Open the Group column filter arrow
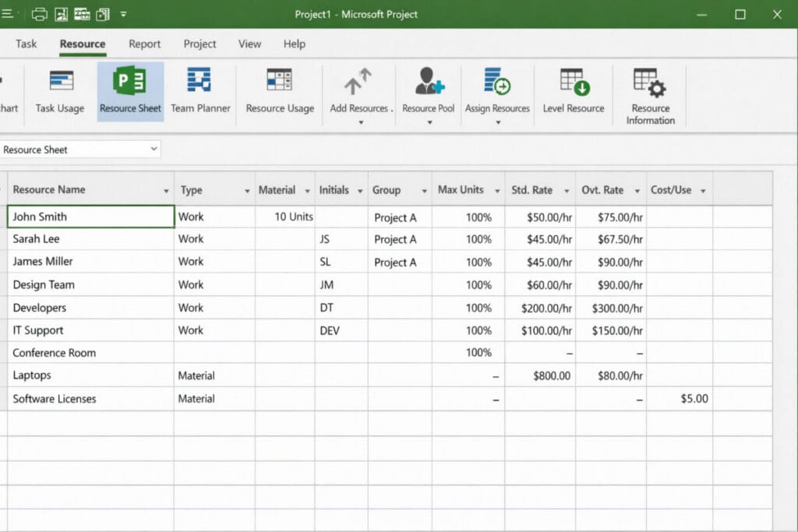 (x=424, y=191)
